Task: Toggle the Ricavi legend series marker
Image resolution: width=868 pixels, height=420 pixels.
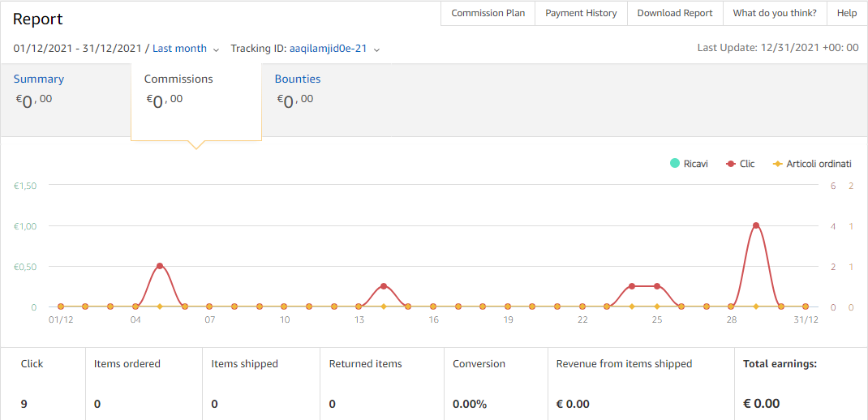Action: click(675, 164)
